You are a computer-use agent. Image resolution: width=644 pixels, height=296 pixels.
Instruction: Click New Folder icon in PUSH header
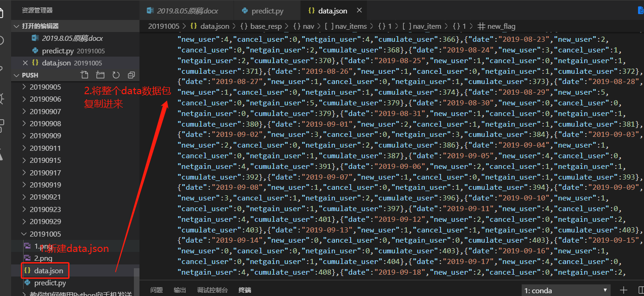100,75
